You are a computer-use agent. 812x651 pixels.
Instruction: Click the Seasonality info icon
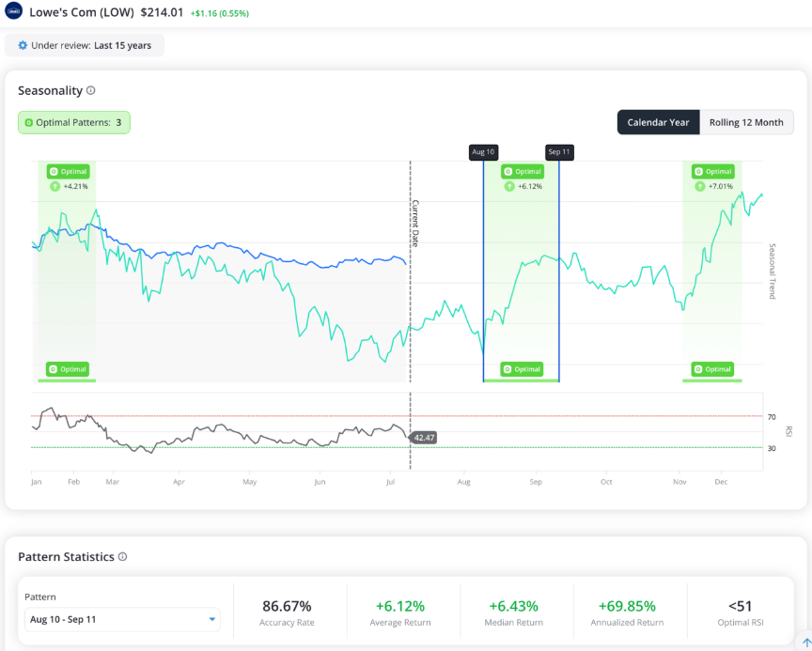point(90,90)
